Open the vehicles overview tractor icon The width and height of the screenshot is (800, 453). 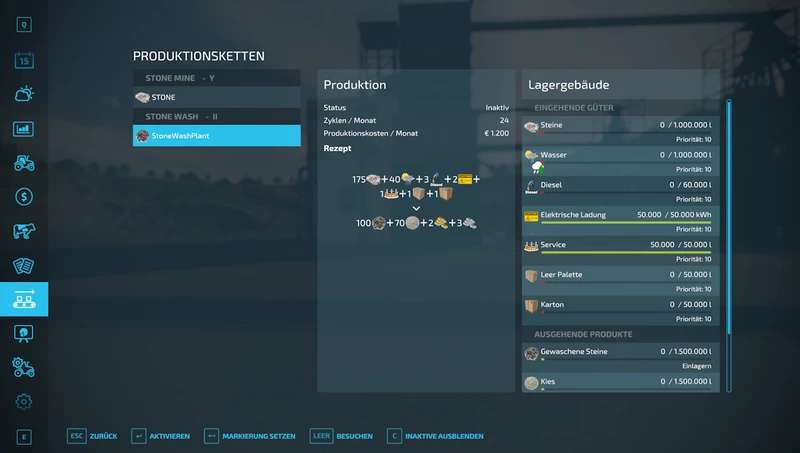[24, 163]
